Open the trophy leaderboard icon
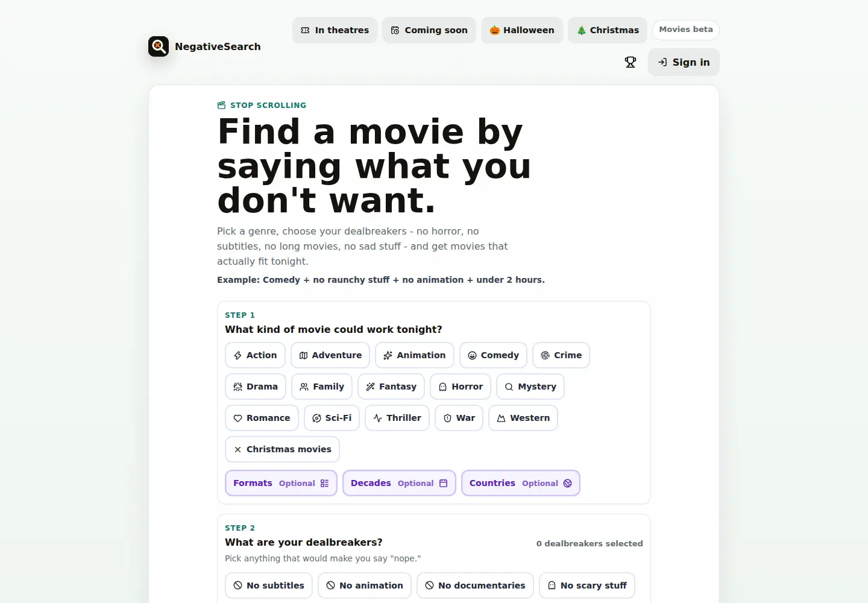This screenshot has width=868, height=603. pyautogui.click(x=631, y=62)
